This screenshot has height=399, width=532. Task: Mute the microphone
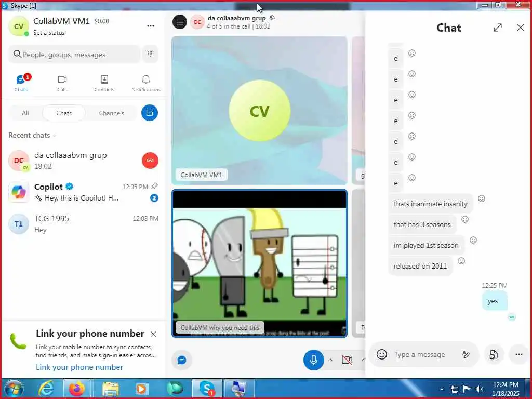tap(313, 360)
